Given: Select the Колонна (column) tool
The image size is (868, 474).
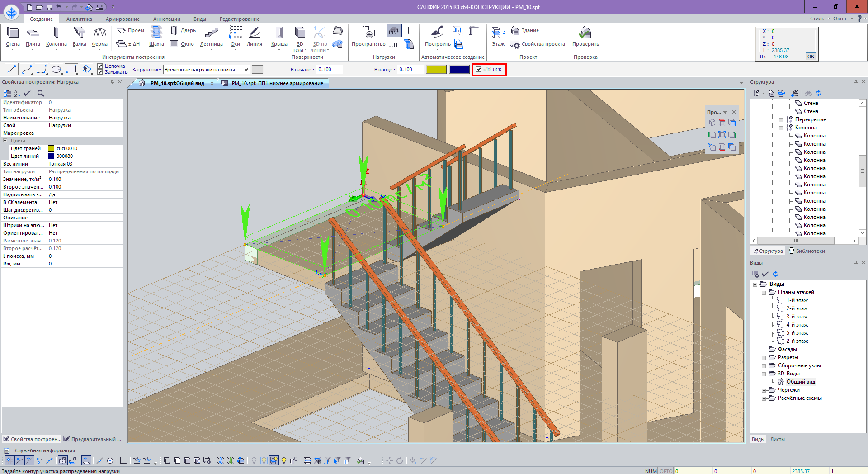Looking at the screenshot, I should pyautogui.click(x=56, y=36).
